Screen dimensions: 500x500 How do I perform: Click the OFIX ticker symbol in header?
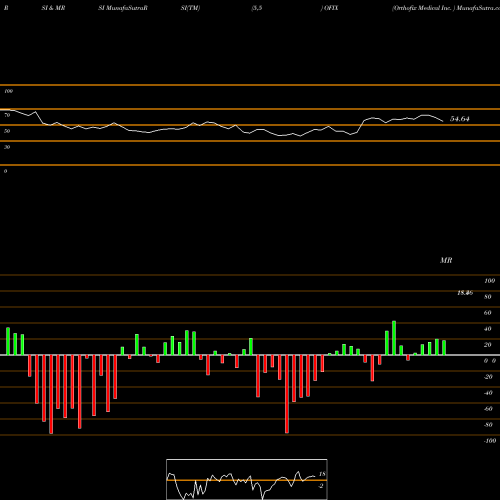[331, 8]
